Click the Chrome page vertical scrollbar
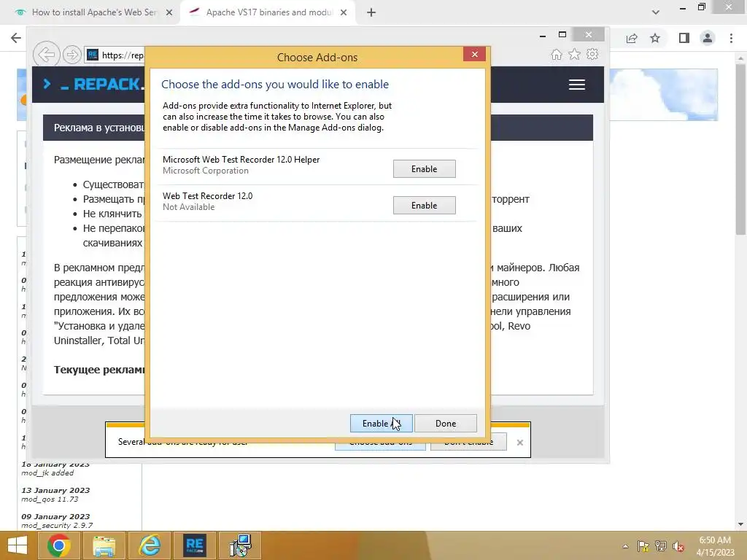747x560 pixels. [x=740, y=149]
